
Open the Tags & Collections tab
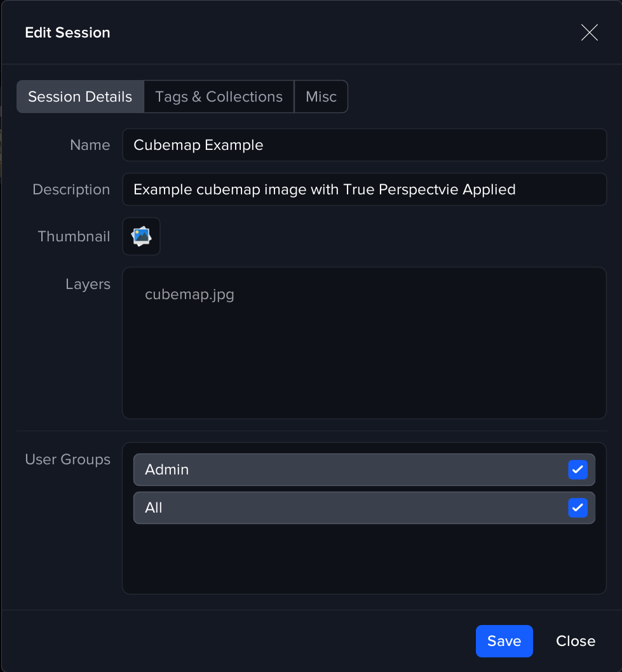pos(219,97)
